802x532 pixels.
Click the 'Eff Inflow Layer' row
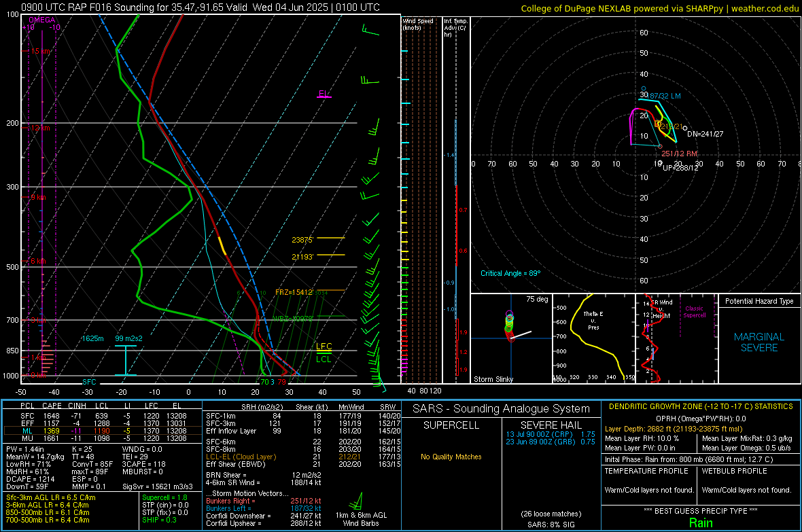pyautogui.click(x=303, y=431)
